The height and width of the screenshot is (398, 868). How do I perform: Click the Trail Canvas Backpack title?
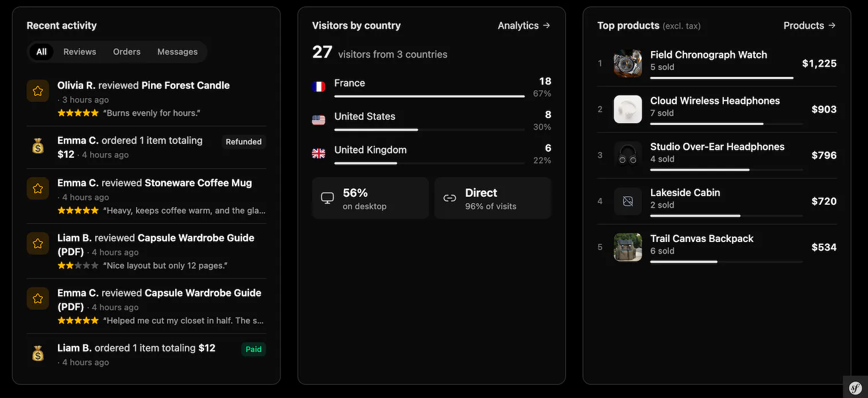pyautogui.click(x=702, y=238)
